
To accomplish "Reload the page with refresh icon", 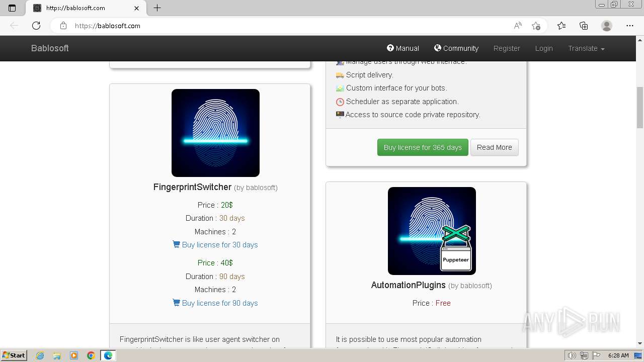I will [36, 26].
